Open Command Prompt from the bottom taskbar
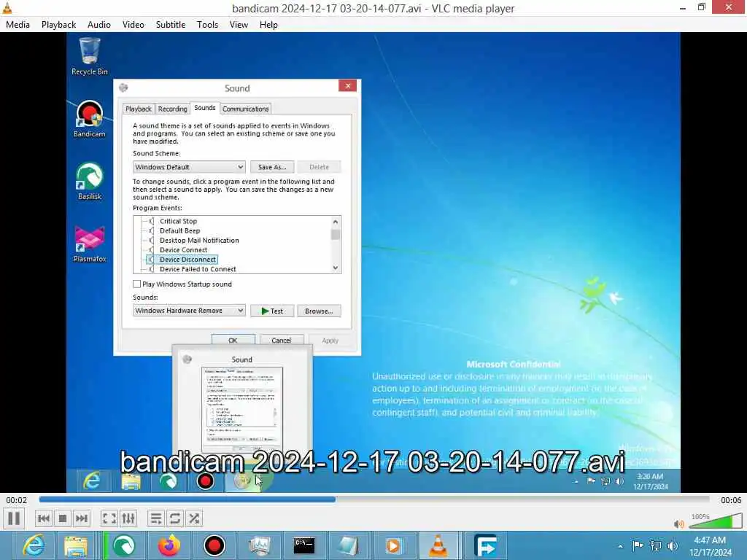 (x=304, y=545)
